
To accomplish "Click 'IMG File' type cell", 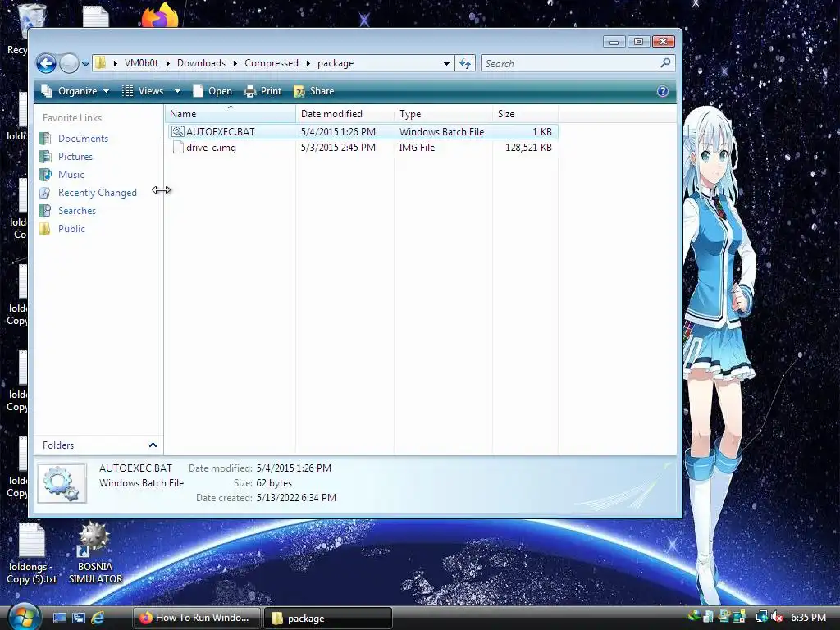I will coord(417,148).
